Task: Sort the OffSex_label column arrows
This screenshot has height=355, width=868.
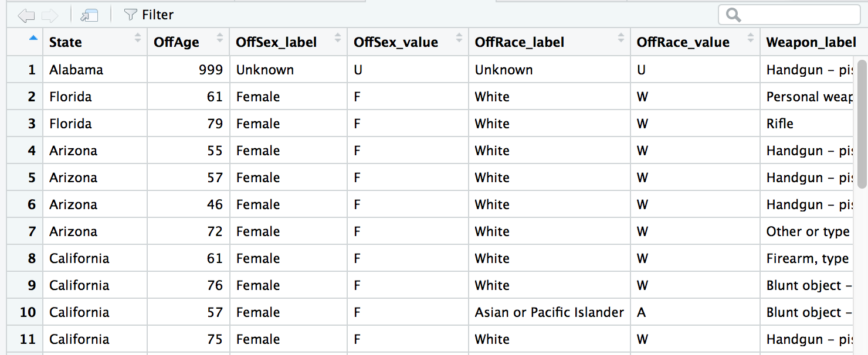Action: [338, 38]
